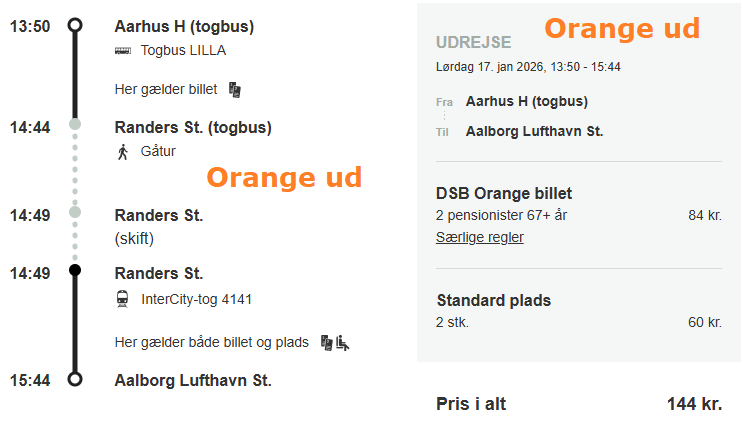Click the walking person icon beside Gåtur
The width and height of the screenshot is (743, 424).
[x=123, y=152]
